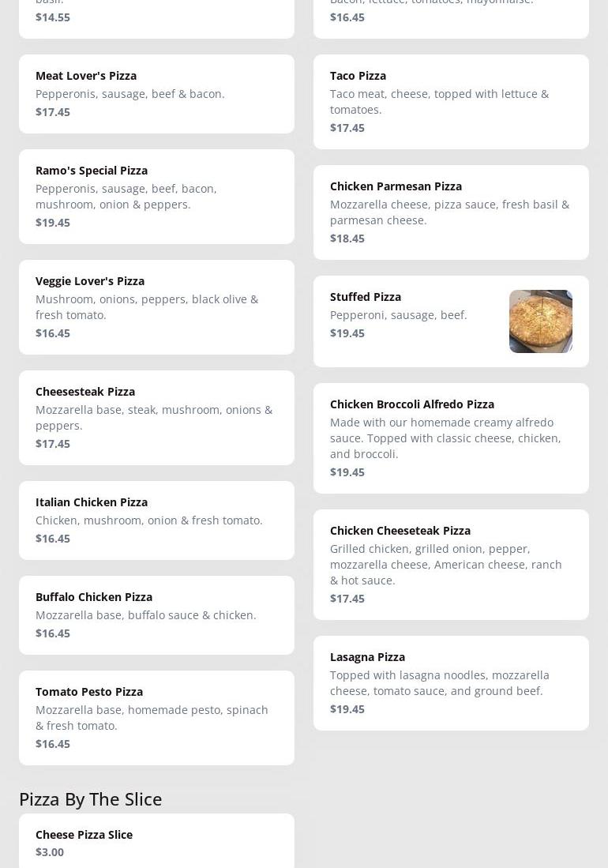Select Chicken Broccoli Alfredo Pizza
608x868 pixels.
tap(451, 438)
